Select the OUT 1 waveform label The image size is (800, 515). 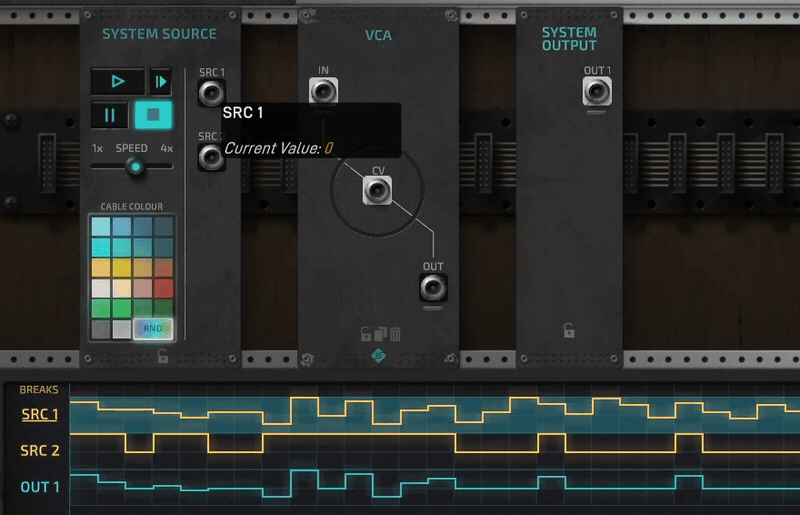[40, 487]
